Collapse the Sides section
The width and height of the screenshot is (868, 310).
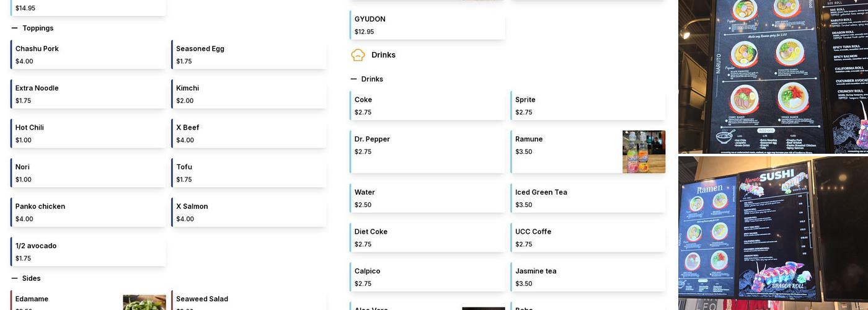[15, 278]
